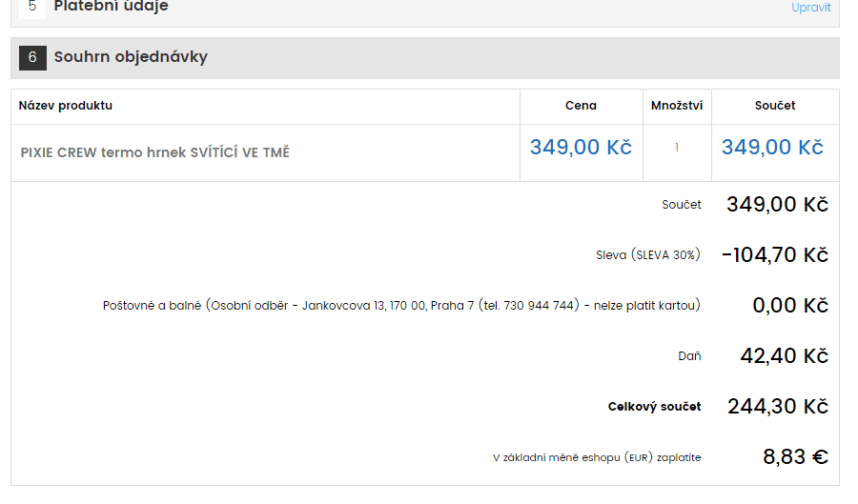Click the Název produktu column header
Image resolution: width=858 pixels, height=504 pixels.
coord(66,106)
